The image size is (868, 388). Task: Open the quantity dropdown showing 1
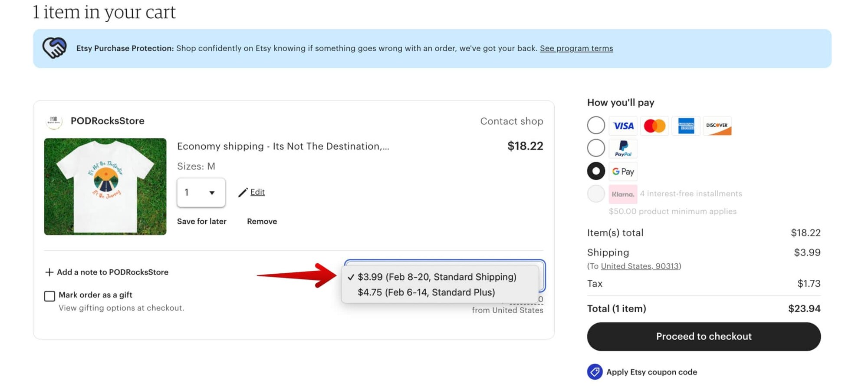tap(201, 192)
